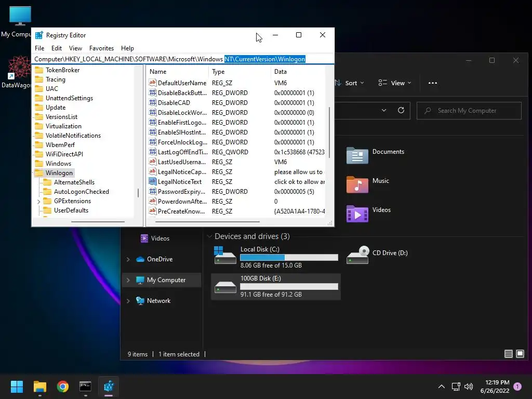Open the Videos folder in main pane

click(369, 214)
